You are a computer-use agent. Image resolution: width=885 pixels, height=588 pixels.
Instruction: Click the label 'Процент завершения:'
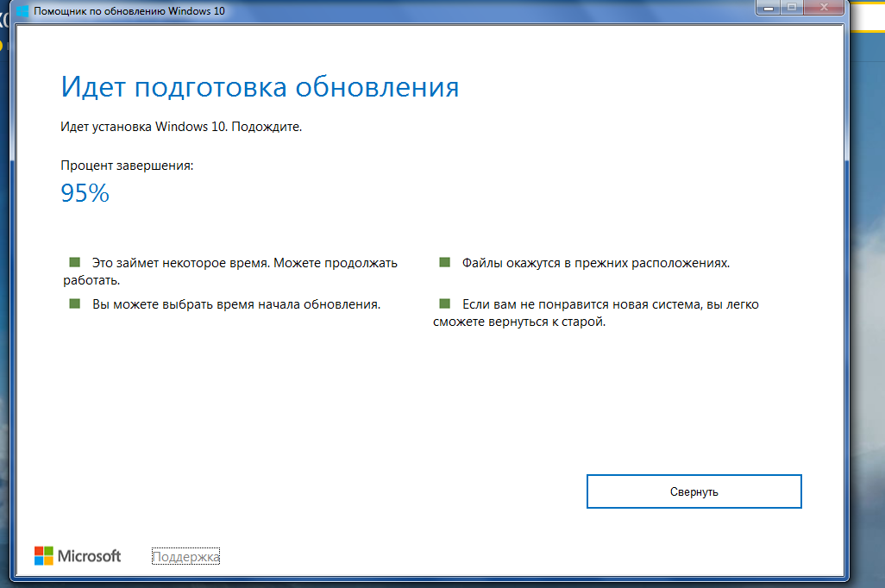click(x=127, y=166)
